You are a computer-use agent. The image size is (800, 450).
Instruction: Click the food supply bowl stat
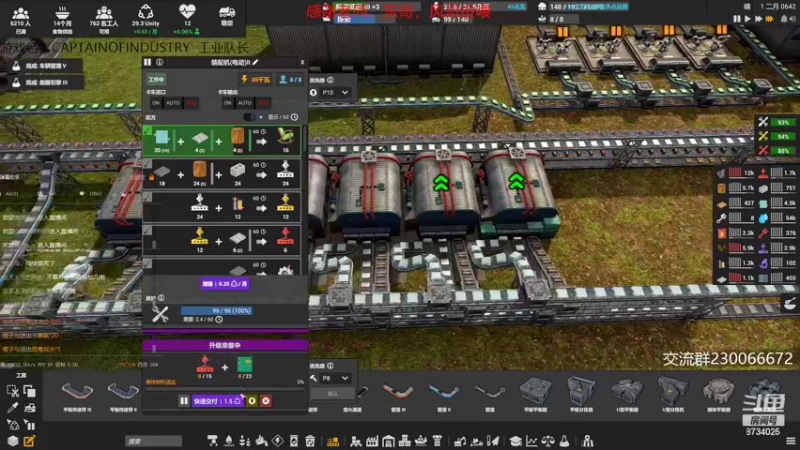point(62,19)
